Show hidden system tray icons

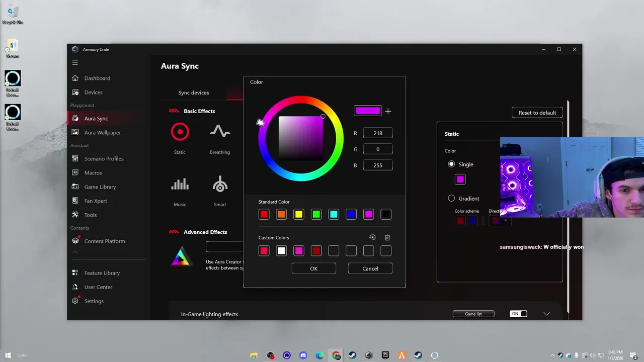(553, 355)
